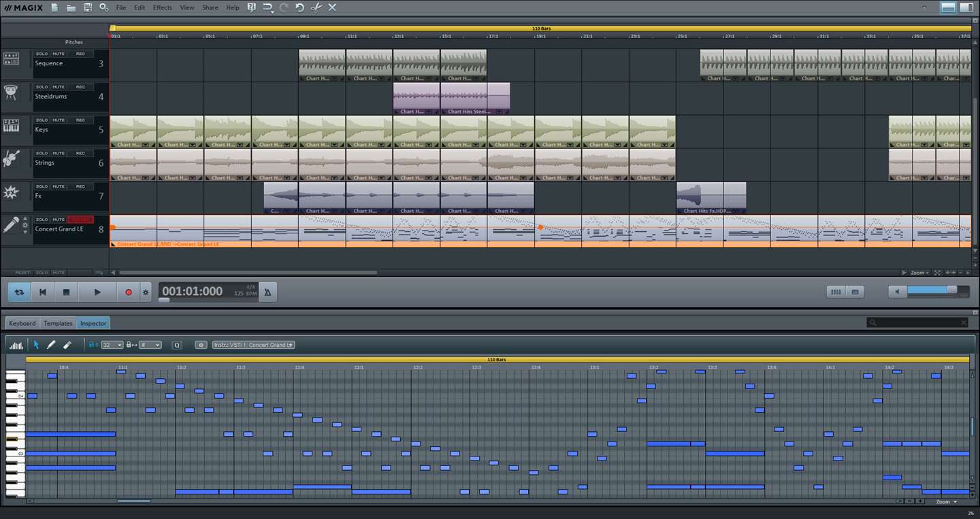This screenshot has width=980, height=519.
Task: Open velocity bars view in MIDI editor
Action: (x=16, y=345)
